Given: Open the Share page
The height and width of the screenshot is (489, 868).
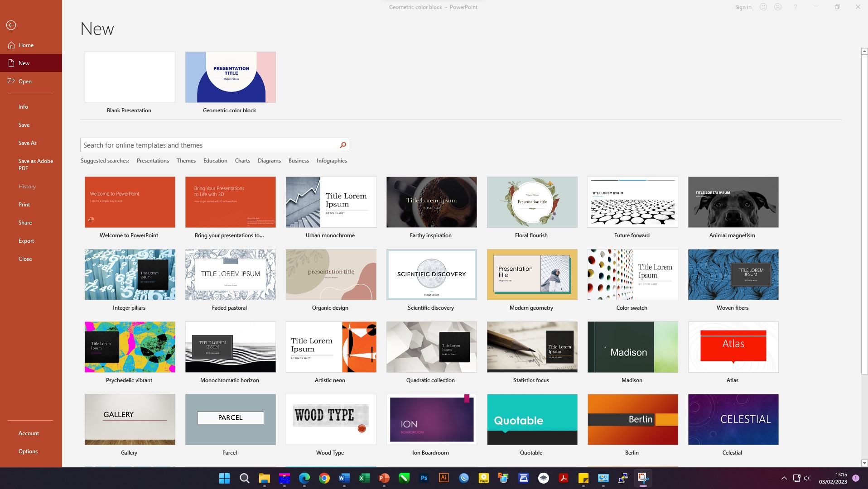Looking at the screenshot, I should pyautogui.click(x=25, y=223).
